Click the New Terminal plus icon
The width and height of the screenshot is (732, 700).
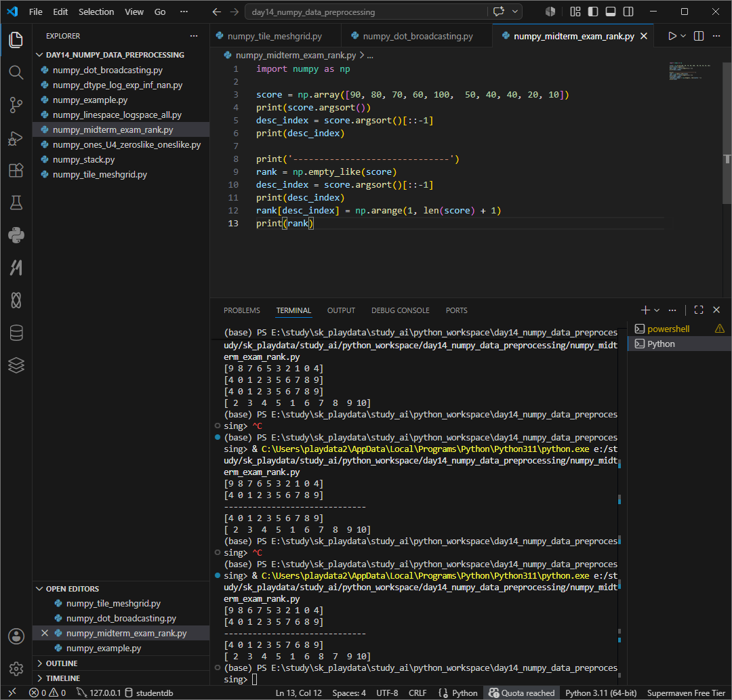(x=645, y=310)
